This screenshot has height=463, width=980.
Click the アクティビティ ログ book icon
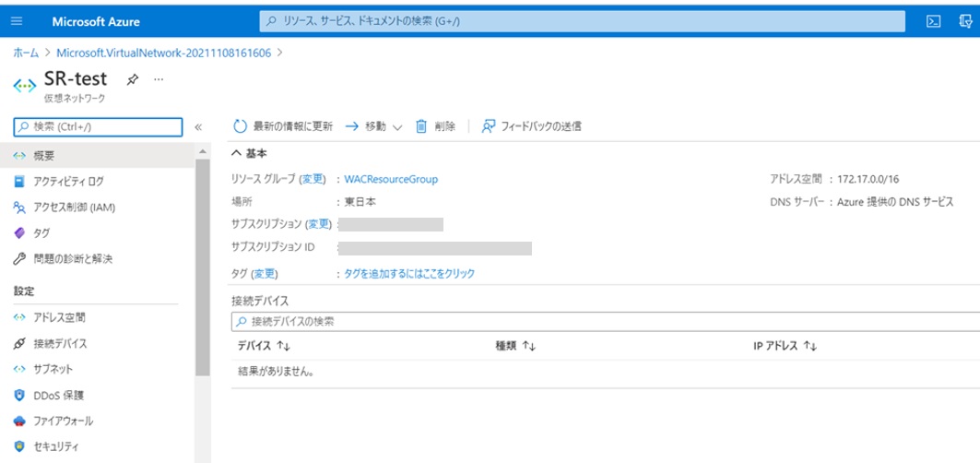[x=19, y=182]
